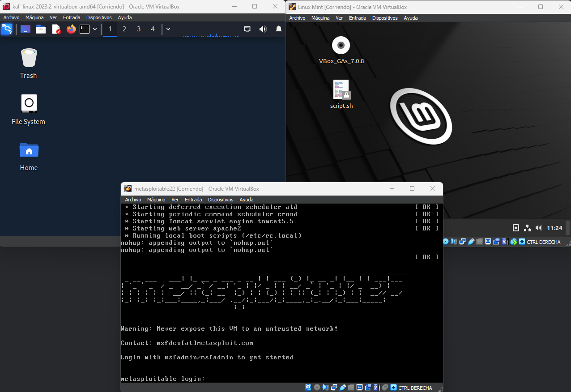This screenshot has width=571, height=392.
Task: Open Ayuda menu in the Linux Mint window
Action: tap(411, 18)
